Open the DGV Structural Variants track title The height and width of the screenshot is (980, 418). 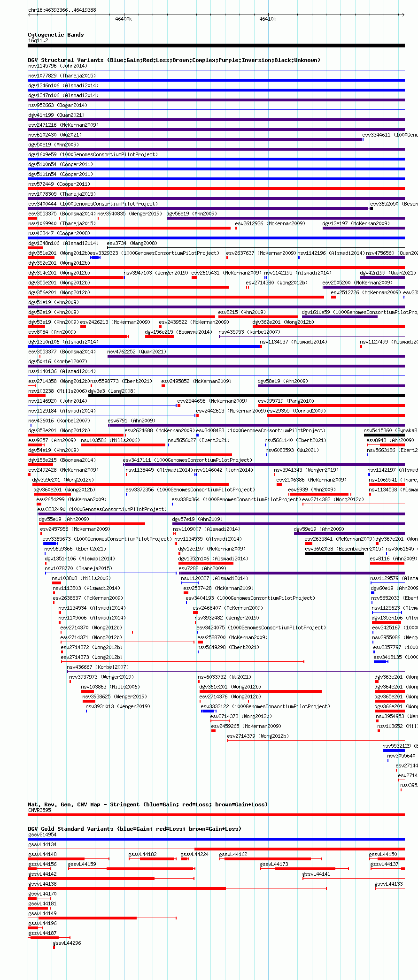pyautogui.click(x=174, y=60)
